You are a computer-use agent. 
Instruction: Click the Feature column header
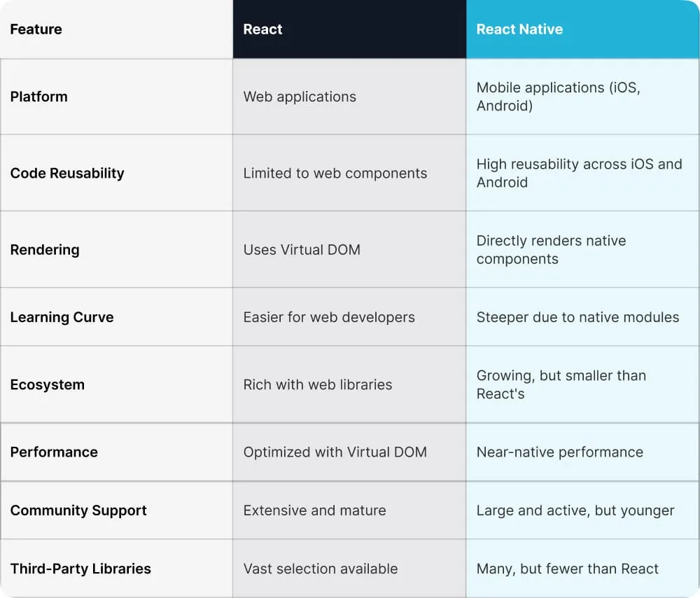pos(36,29)
